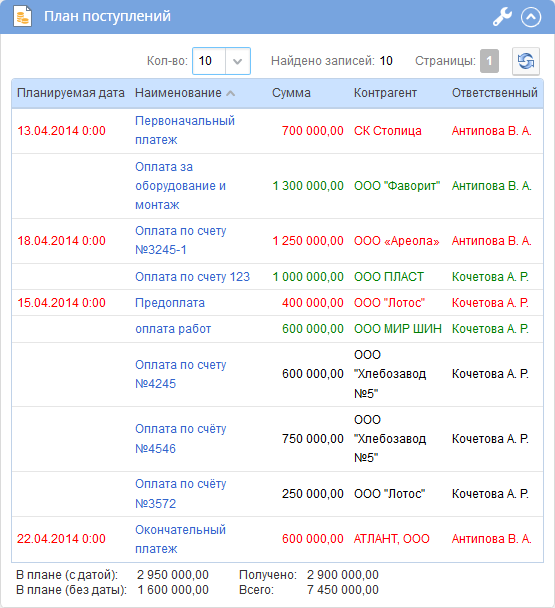Open the Предоплата link
The image size is (555, 608).
point(169,303)
